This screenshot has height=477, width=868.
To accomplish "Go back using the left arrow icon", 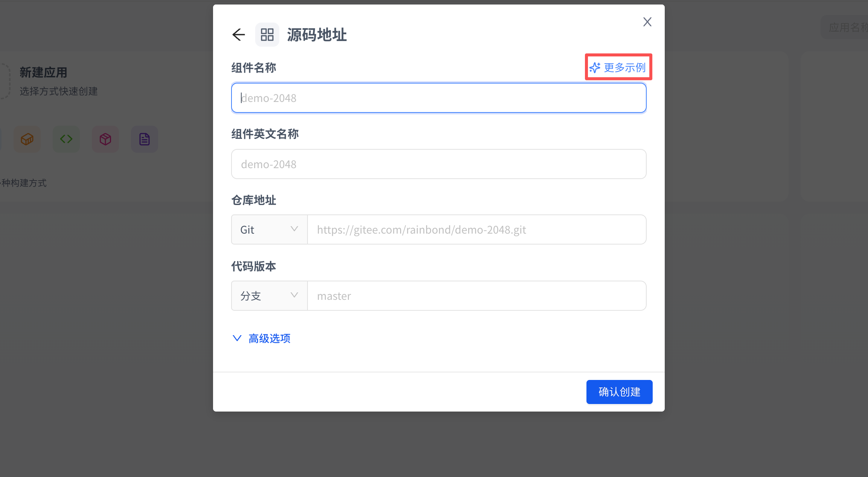I will pyautogui.click(x=239, y=35).
